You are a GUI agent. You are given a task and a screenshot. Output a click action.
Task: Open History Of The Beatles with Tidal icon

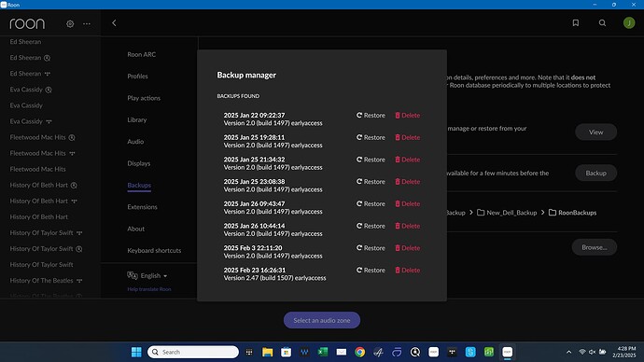[x=46, y=281]
